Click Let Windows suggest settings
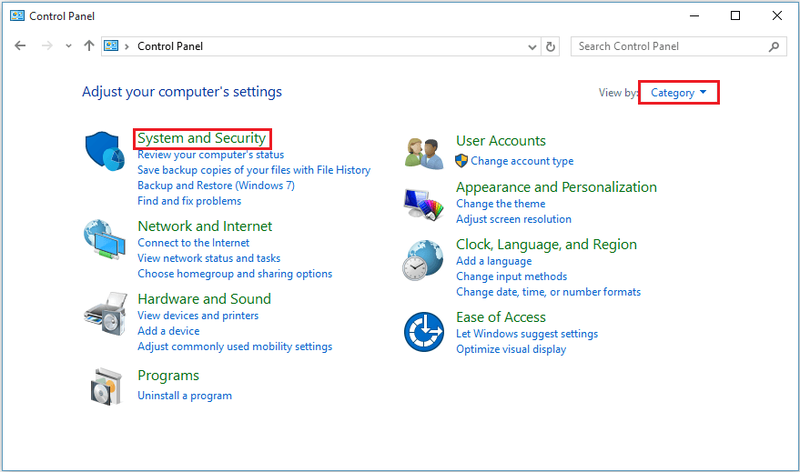The width and height of the screenshot is (800, 472). [x=527, y=334]
